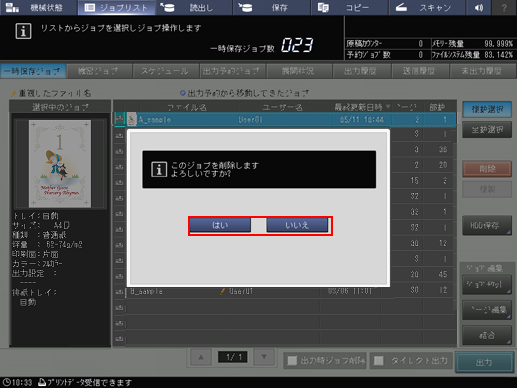Click the 全数選択 select-all button
The width and height of the screenshot is (517, 388).
coord(487,130)
